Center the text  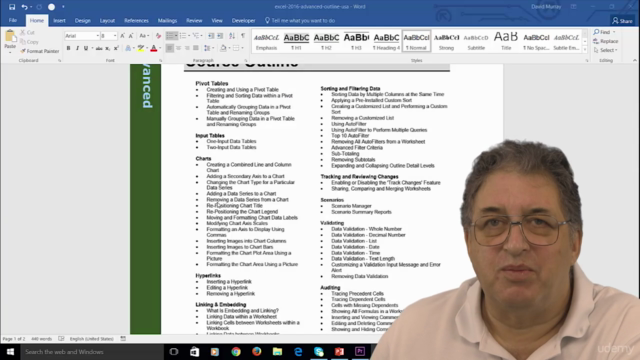pos(178,48)
